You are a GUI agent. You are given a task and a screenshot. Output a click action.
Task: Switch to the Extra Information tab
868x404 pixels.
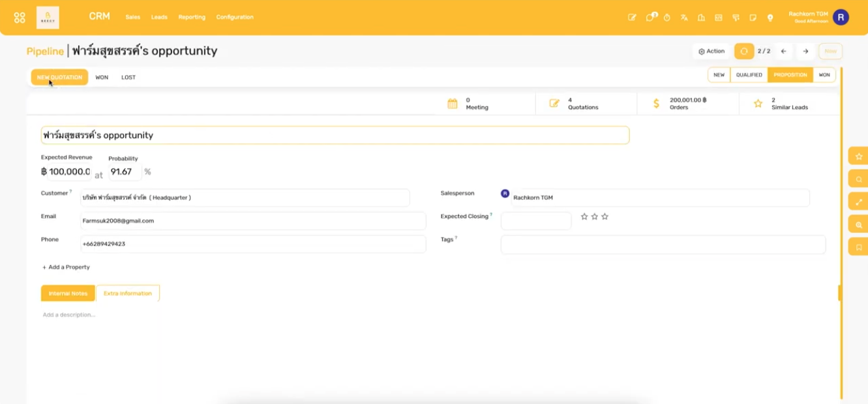[x=128, y=293]
